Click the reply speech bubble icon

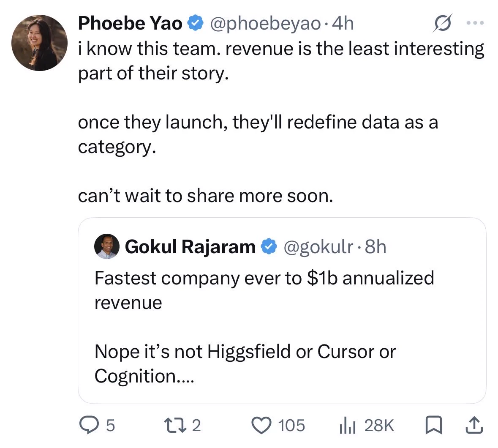point(89,425)
